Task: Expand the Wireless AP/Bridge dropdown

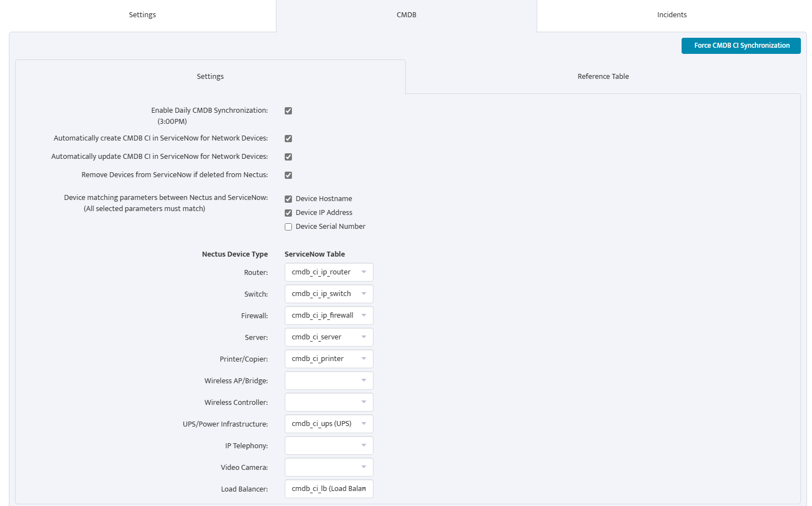Action: (x=329, y=380)
